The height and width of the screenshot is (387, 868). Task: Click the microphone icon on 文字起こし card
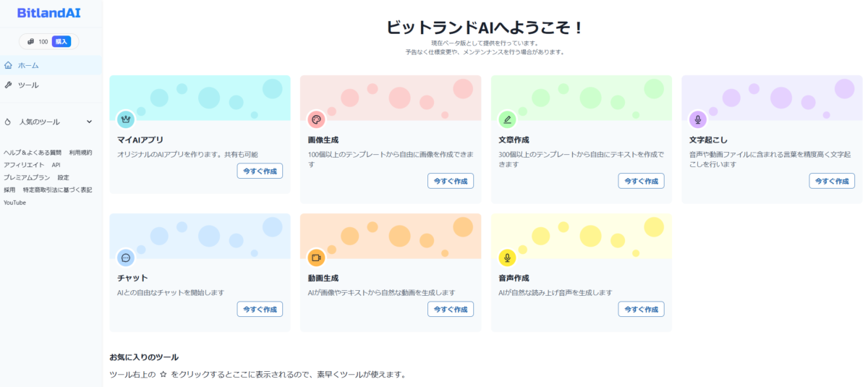click(698, 119)
